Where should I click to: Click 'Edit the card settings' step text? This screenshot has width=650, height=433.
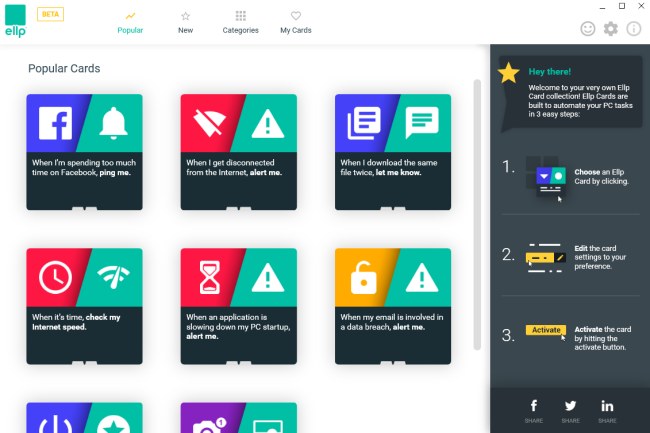point(600,257)
